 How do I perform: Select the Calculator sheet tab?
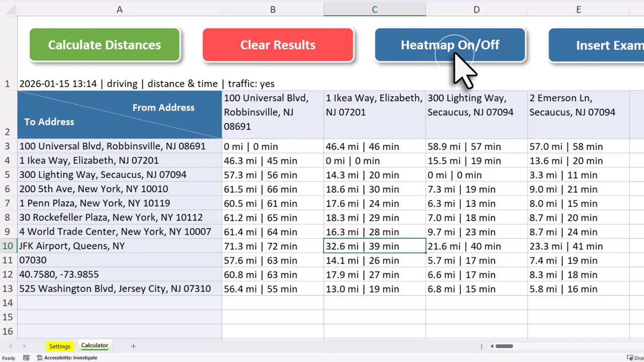pos(95,346)
